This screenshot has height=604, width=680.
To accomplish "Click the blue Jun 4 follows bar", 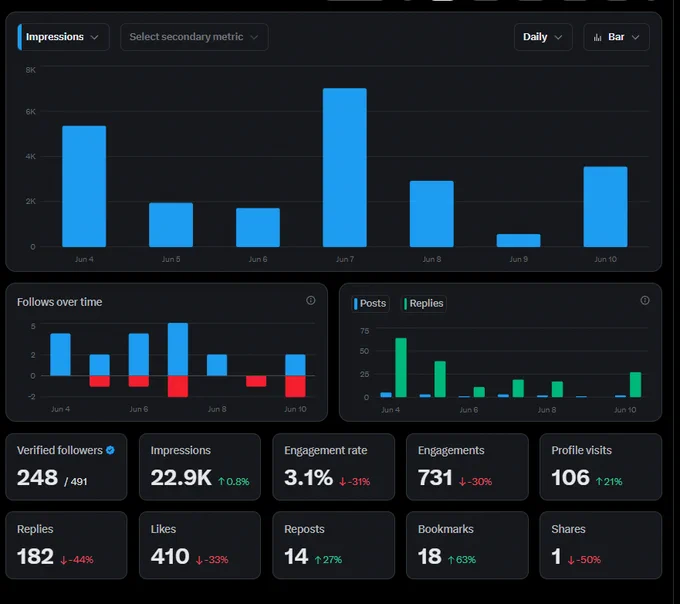I will pos(60,354).
